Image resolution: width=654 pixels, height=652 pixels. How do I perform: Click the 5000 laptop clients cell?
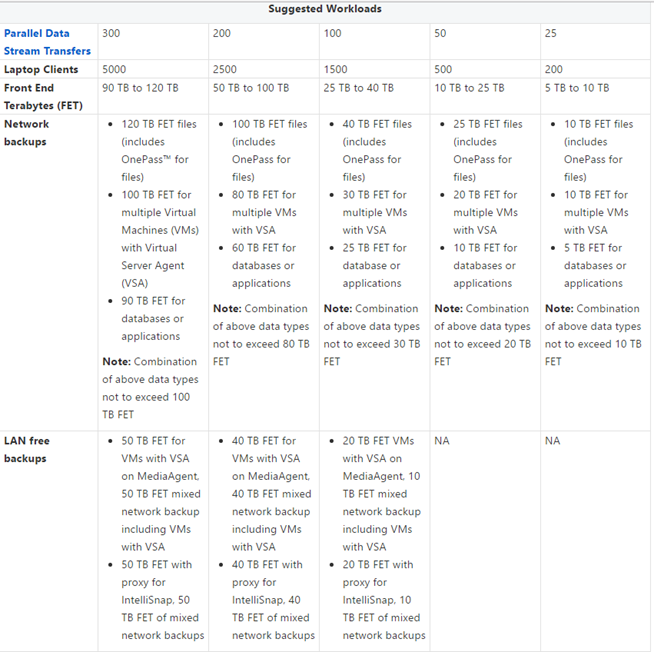click(114, 69)
